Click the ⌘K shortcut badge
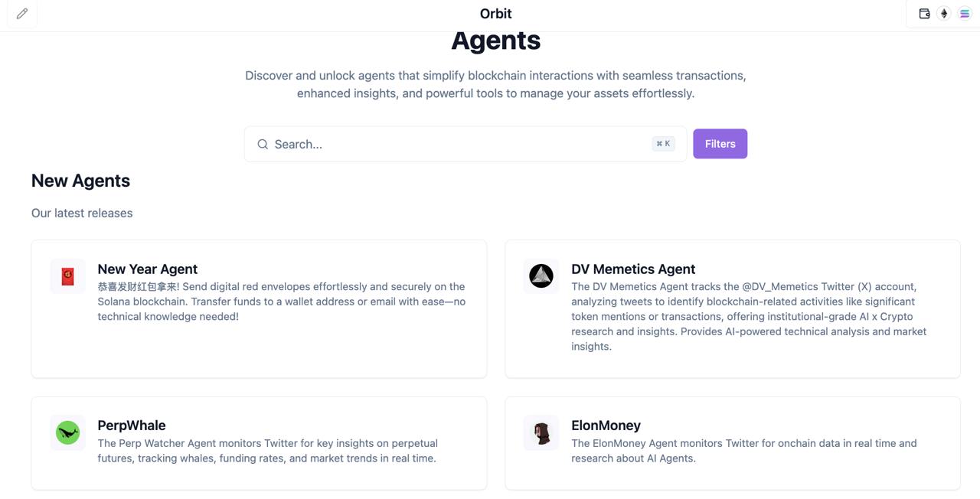 click(x=663, y=144)
